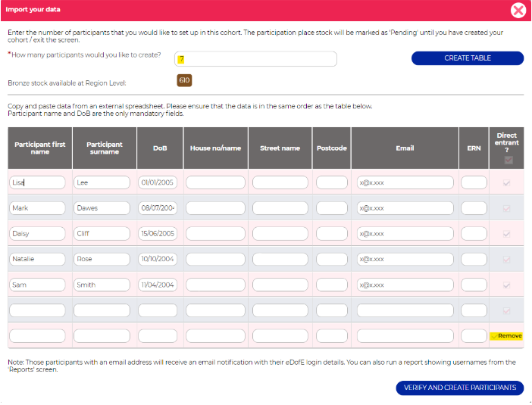The height and width of the screenshot is (405, 532).
Task: Click ERN field in Daisy's row
Action: (474, 233)
